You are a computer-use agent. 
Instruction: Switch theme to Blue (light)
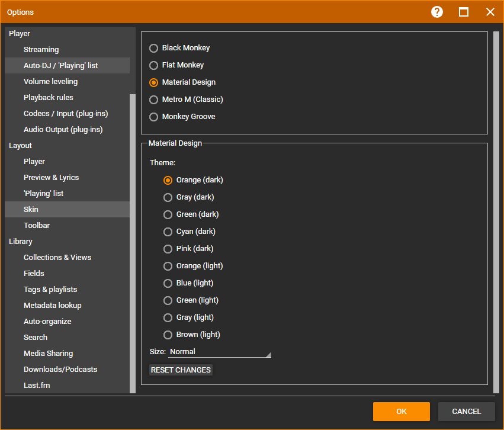click(168, 283)
